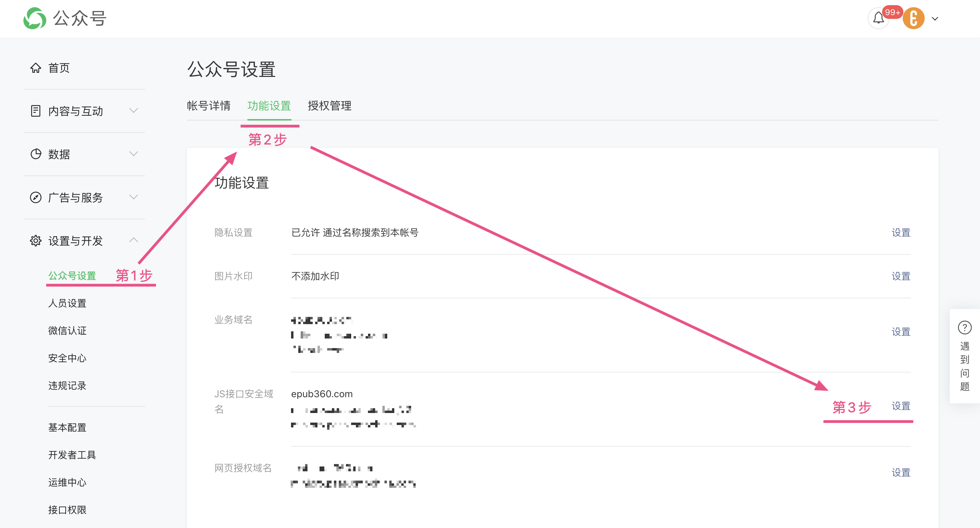Click the 广告与服务 compass icon
This screenshot has height=528, width=980.
36,197
